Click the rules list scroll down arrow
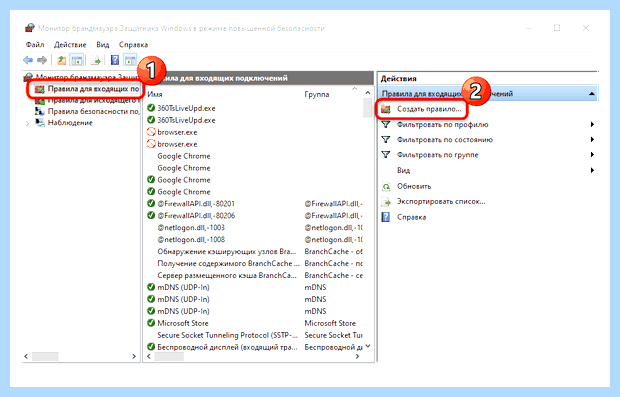The width and height of the screenshot is (620, 397). [x=368, y=346]
